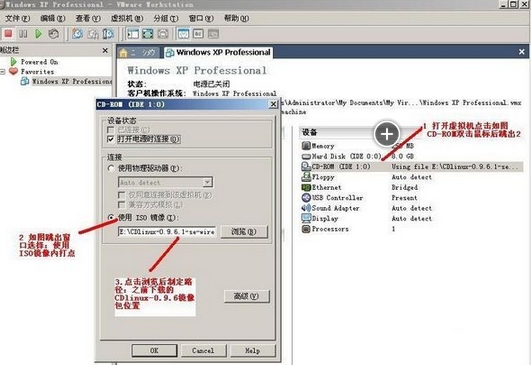The height and width of the screenshot is (365, 531).
Task: Toggle the 仅同意连接到该虚拟机 checkbox
Action: coord(121,195)
